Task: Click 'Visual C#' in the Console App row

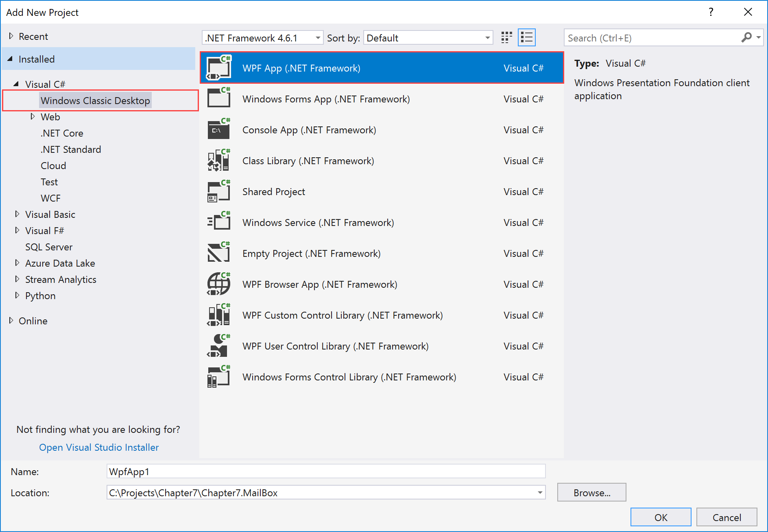Action: pos(524,130)
